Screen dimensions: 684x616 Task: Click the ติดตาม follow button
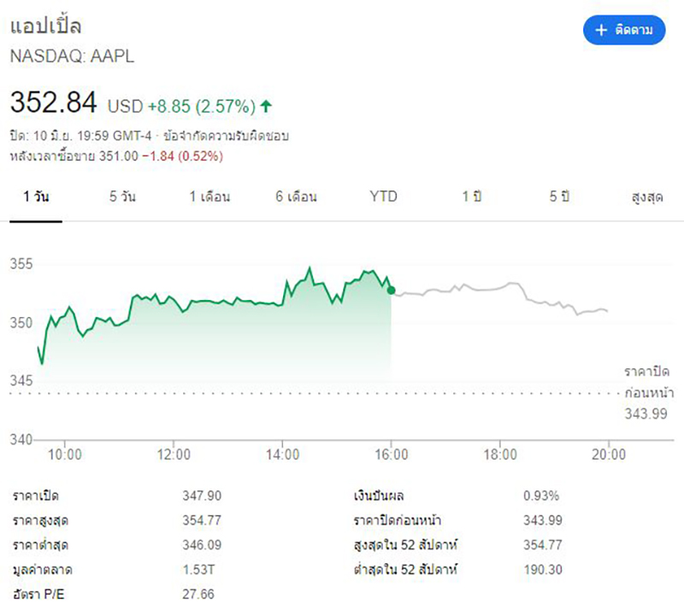coord(623,31)
